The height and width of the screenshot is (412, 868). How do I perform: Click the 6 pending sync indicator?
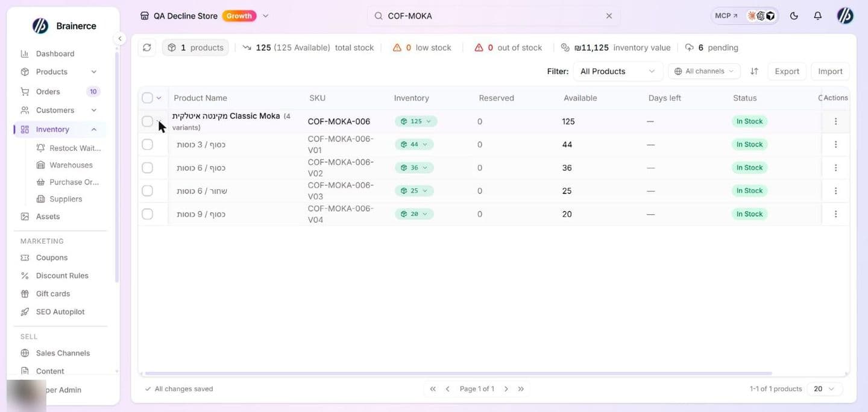(x=711, y=48)
